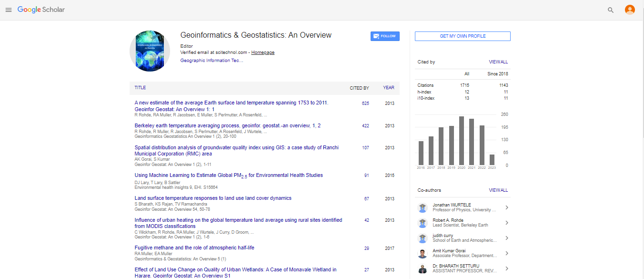Expand Dr. BHARATH SETTURU co-author chevron
The height and width of the screenshot is (279, 644).
(507, 269)
